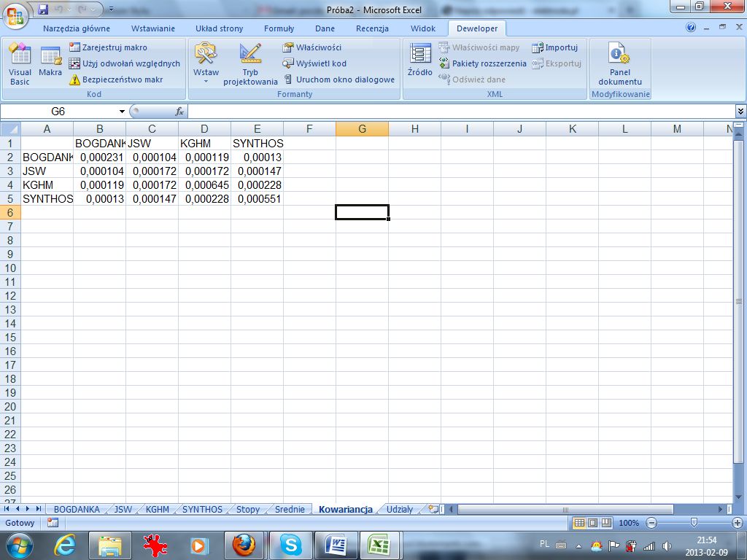Open the Windows Start button
The height and width of the screenshot is (560, 747).
tap(19, 545)
